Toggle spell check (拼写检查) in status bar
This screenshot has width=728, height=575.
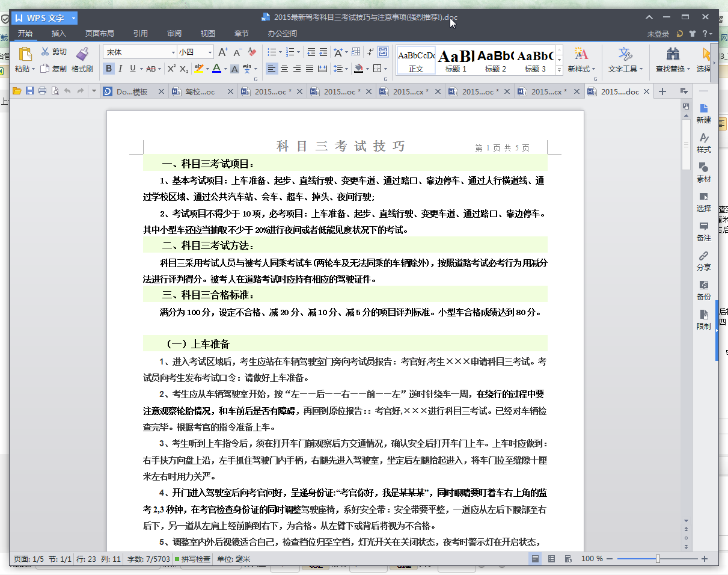point(192,559)
